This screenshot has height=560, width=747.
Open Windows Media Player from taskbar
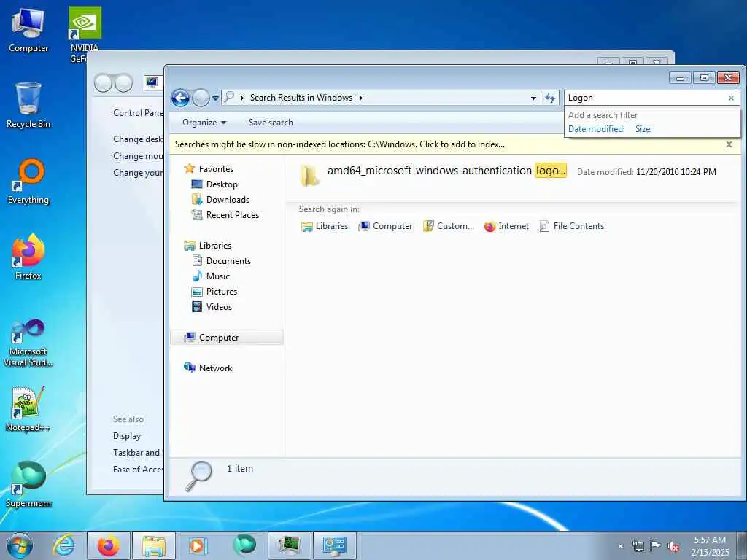(x=197, y=545)
